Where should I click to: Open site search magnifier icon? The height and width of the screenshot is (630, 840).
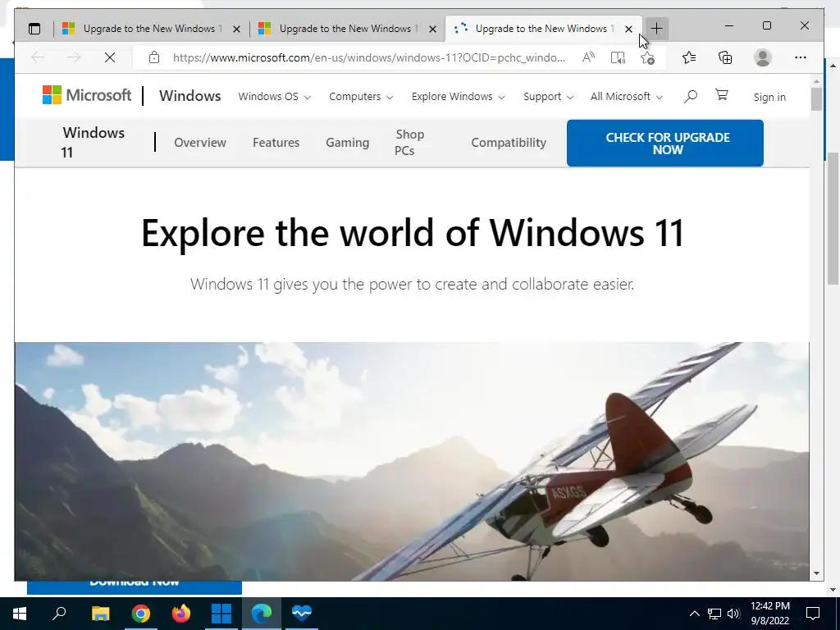tap(691, 97)
